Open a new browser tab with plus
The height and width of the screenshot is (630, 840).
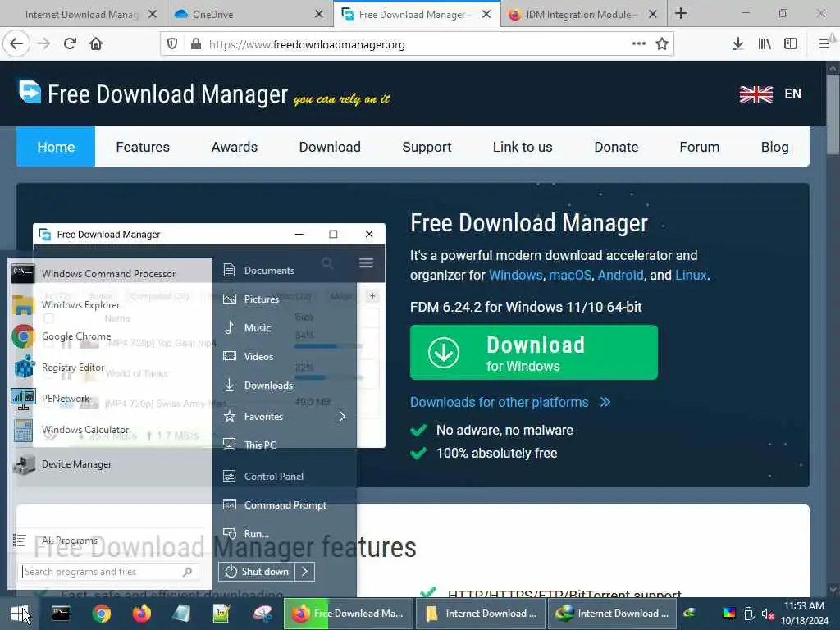(681, 13)
